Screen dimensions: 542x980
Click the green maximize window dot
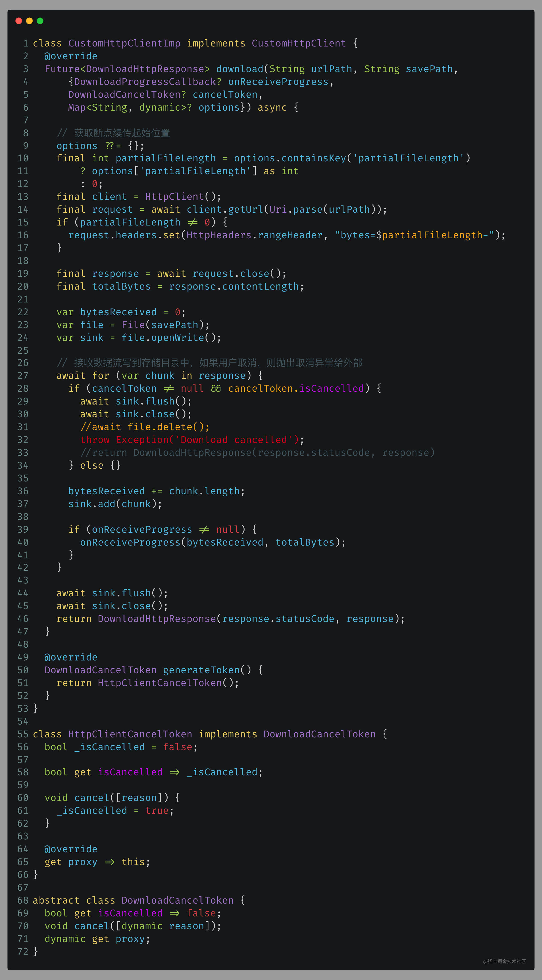click(40, 21)
